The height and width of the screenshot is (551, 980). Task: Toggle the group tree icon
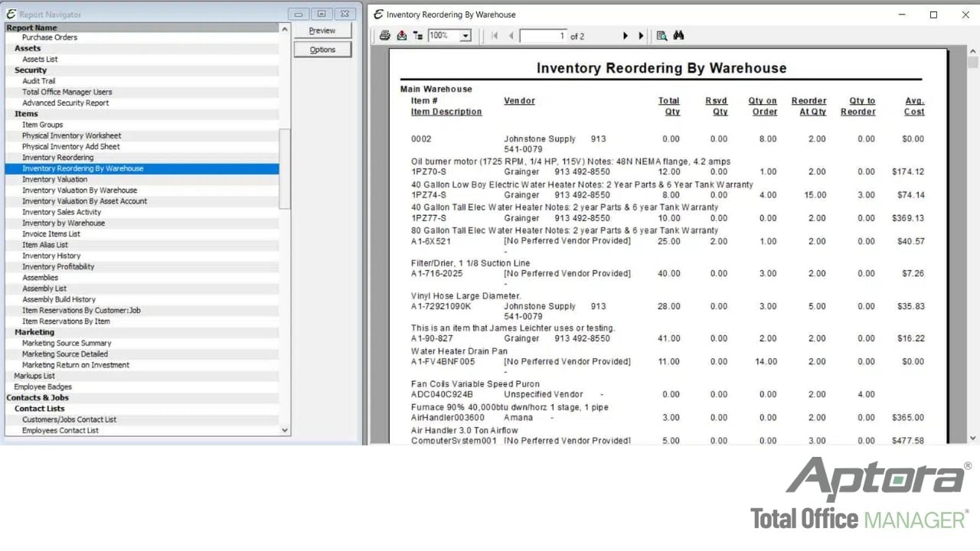[417, 36]
